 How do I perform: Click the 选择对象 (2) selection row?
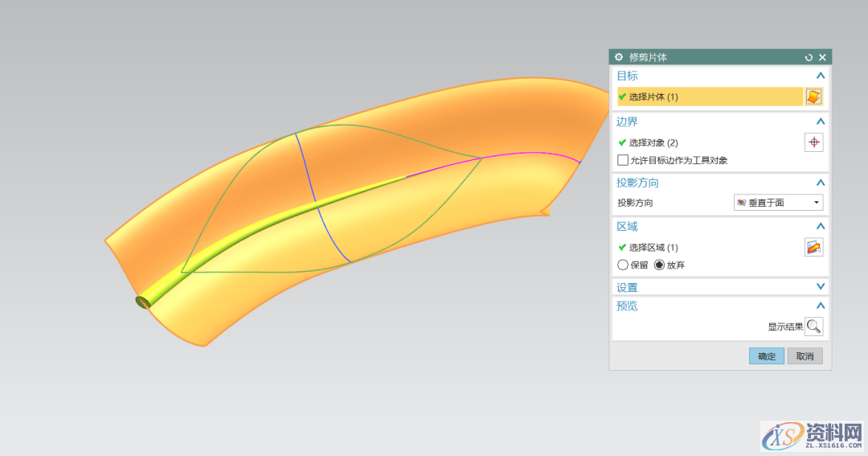click(x=707, y=142)
